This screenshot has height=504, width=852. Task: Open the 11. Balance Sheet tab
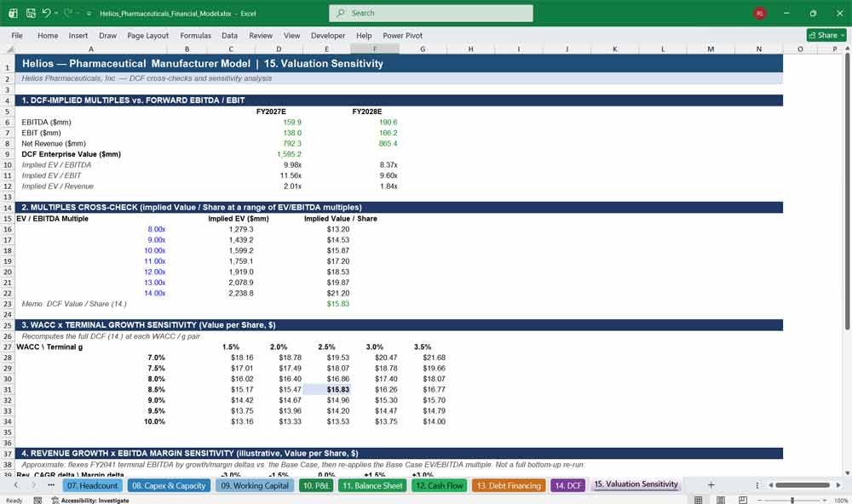[372, 485]
